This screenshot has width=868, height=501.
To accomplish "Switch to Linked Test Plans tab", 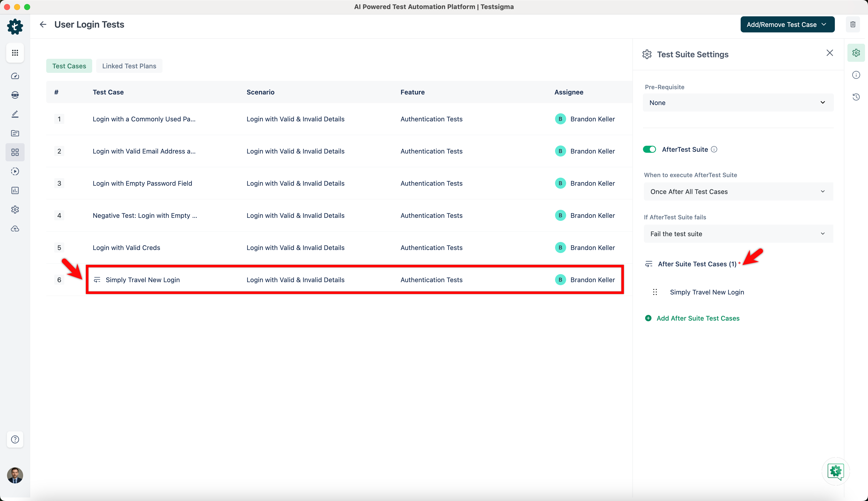I will click(x=129, y=66).
